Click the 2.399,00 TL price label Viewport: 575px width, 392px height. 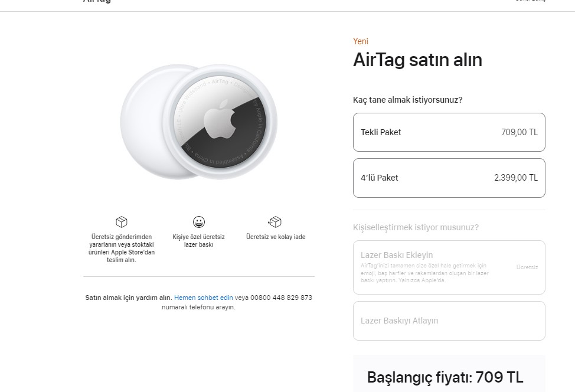[514, 178]
